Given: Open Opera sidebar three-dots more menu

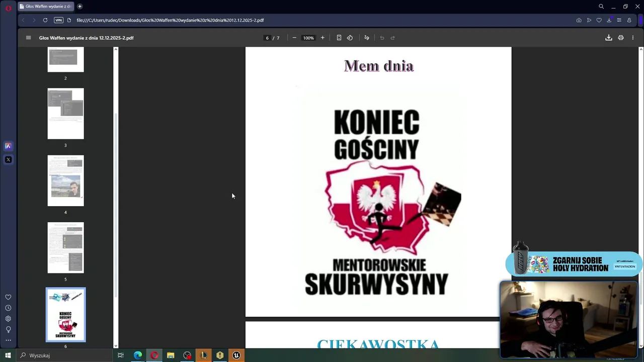Looking at the screenshot, I should click(8, 340).
